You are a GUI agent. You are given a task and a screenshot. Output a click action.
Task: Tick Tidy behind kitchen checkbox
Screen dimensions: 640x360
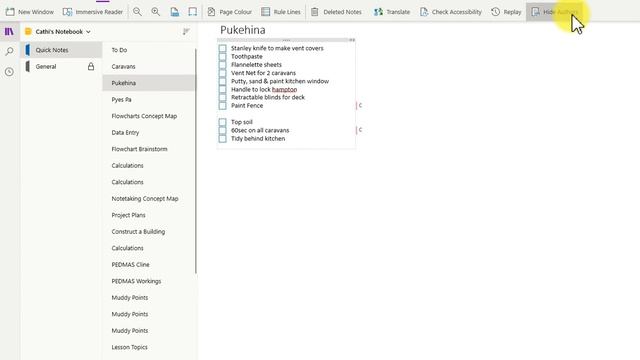pos(222,139)
